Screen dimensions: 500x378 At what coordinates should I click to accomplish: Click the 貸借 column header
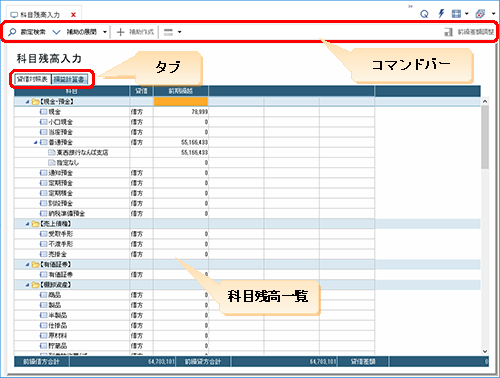[x=141, y=91]
